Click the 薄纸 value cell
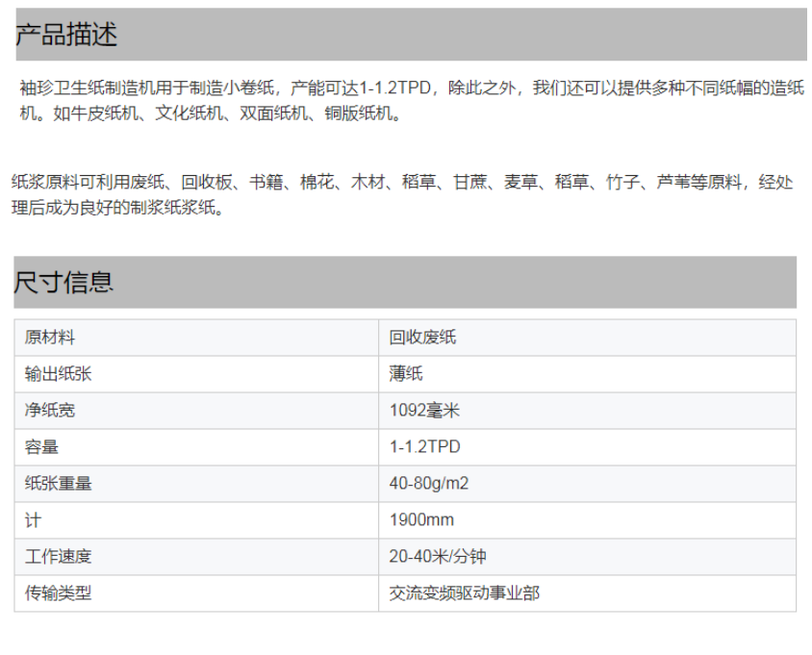The width and height of the screenshot is (812, 655). [406, 374]
